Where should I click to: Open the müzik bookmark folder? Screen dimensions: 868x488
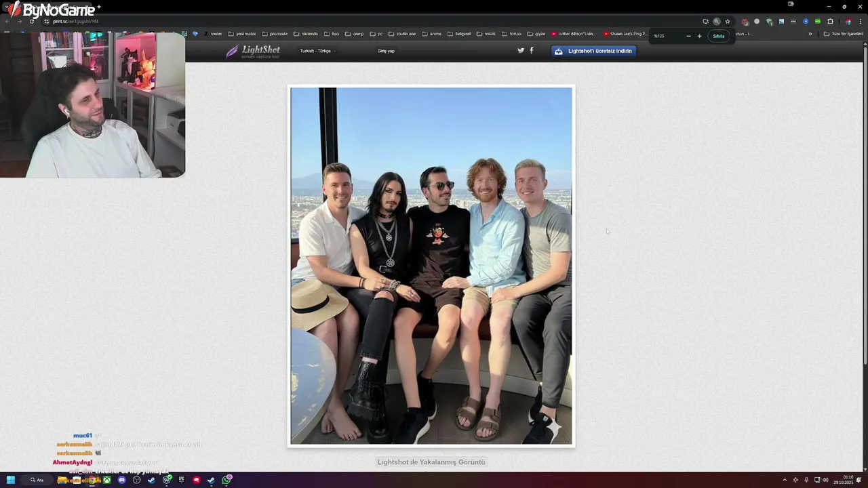click(485, 34)
